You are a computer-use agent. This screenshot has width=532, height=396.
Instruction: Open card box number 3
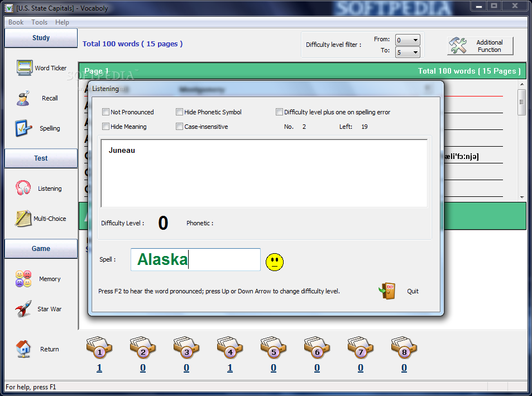pos(186,347)
